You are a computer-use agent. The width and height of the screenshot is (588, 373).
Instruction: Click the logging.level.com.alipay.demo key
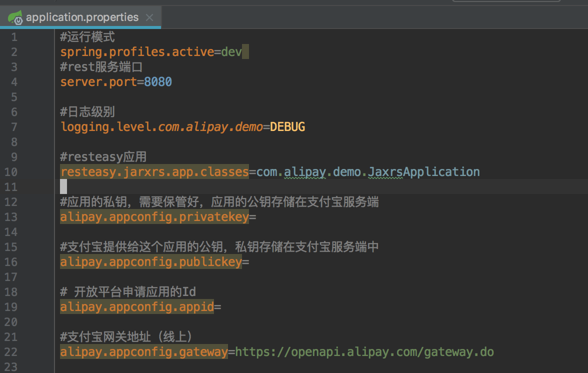pyautogui.click(x=161, y=126)
